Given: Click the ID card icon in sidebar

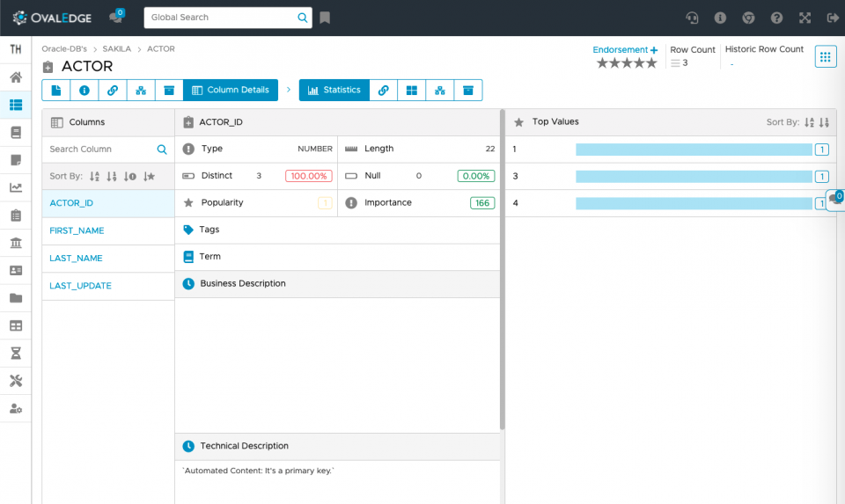Looking at the screenshot, I should pyautogui.click(x=16, y=270).
